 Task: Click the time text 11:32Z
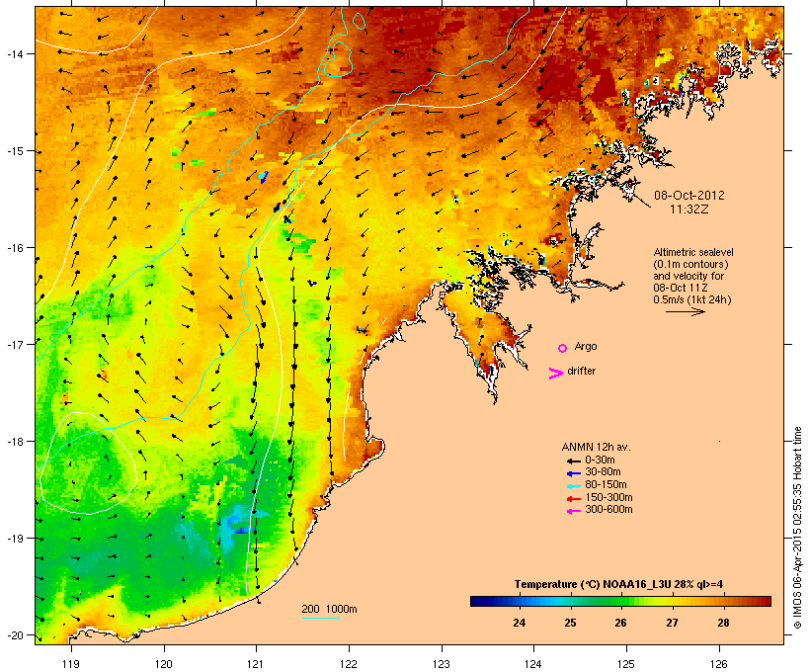[x=689, y=210]
